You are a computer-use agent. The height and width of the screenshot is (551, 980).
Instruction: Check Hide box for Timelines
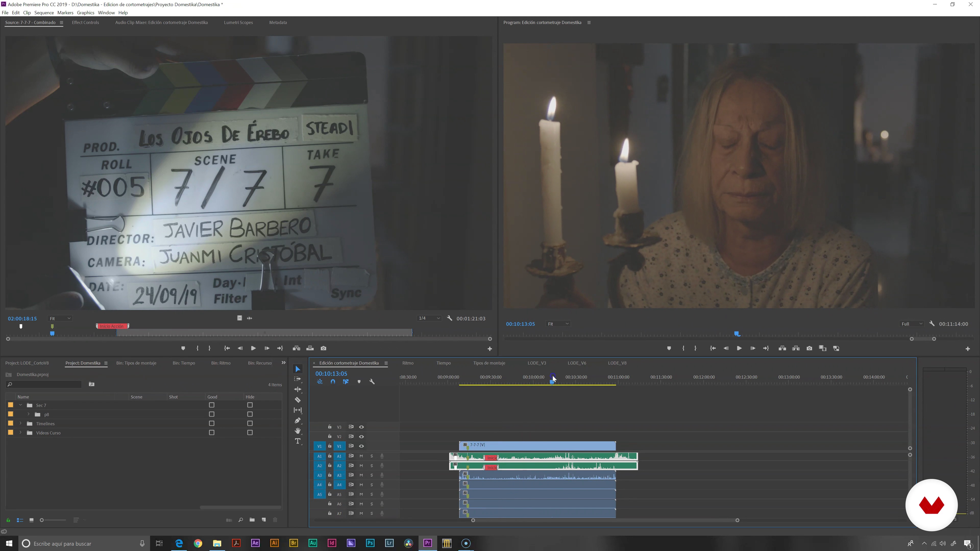(x=250, y=423)
